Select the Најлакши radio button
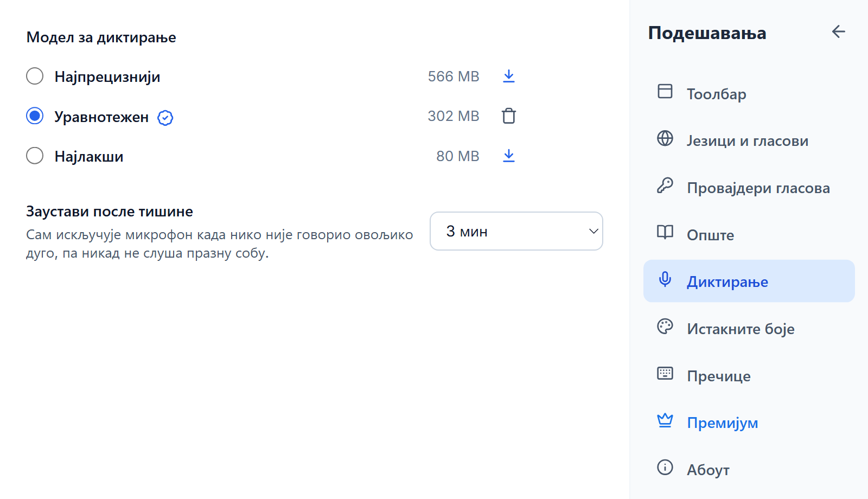Screen dimensions: 868x499 (x=35, y=156)
